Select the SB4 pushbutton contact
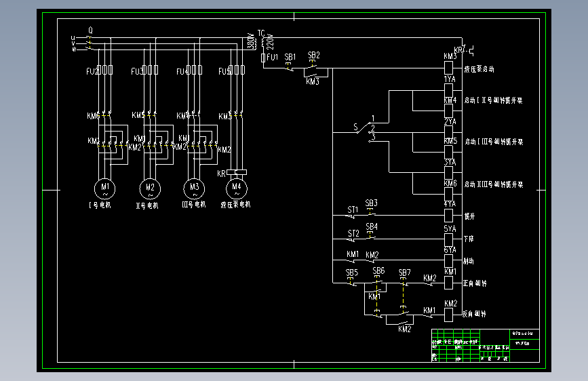The height and width of the screenshot is (381, 588). pyautogui.click(x=370, y=236)
